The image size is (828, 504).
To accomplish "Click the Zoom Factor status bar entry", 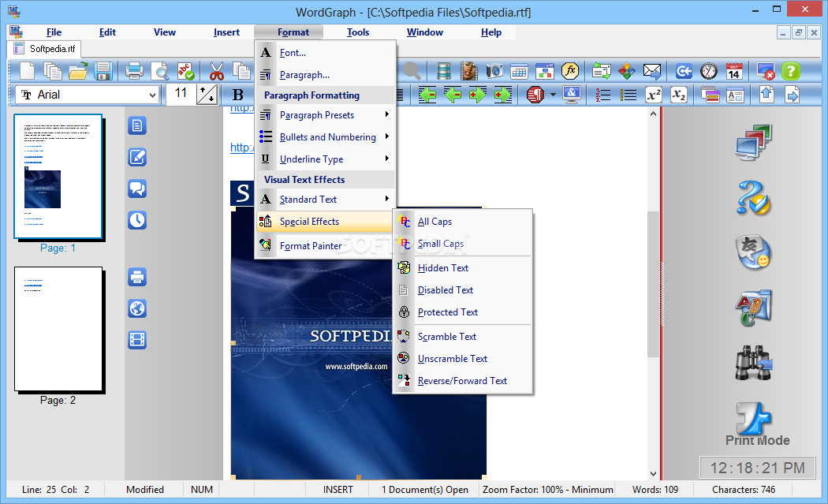I will [x=547, y=490].
